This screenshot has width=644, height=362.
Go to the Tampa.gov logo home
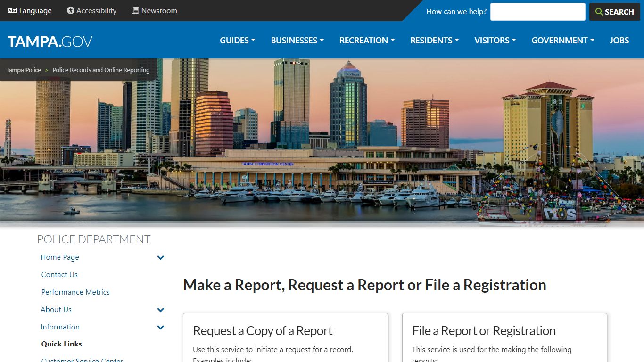click(50, 41)
